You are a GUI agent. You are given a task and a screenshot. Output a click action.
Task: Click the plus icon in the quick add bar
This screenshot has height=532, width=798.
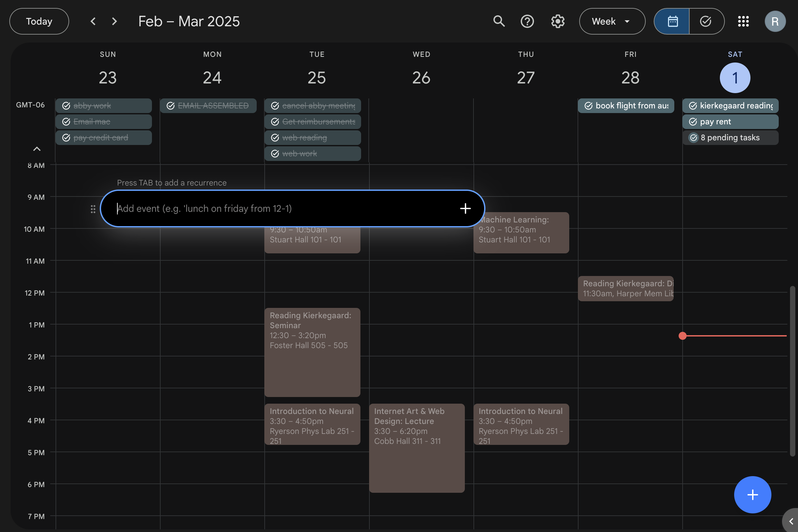pyautogui.click(x=465, y=208)
